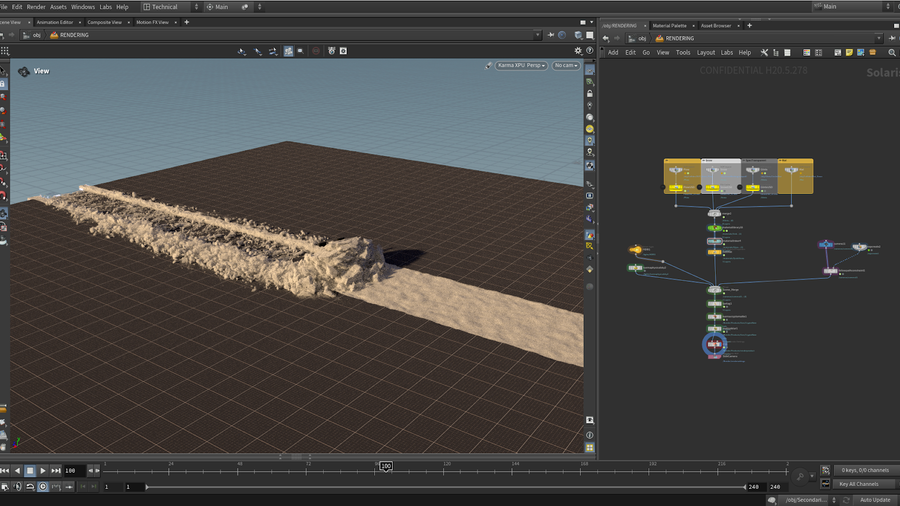Switch to the Animation Editor tab
900x506 pixels.
click(55, 22)
